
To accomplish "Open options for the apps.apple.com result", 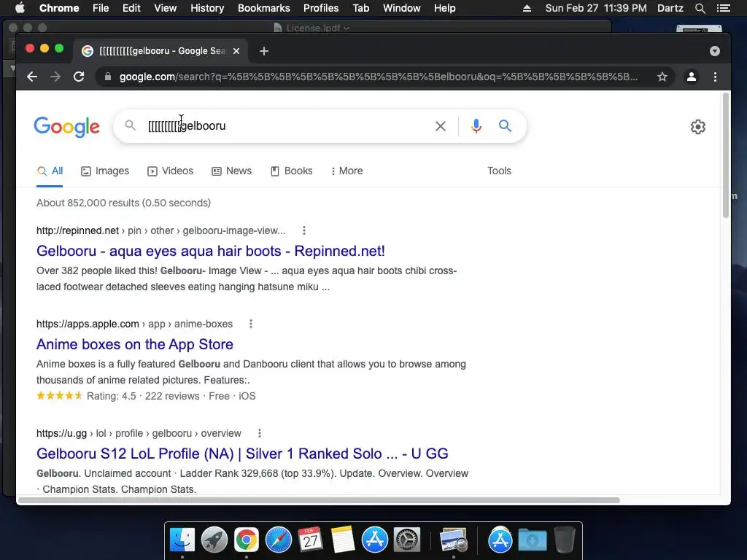I will click(251, 324).
